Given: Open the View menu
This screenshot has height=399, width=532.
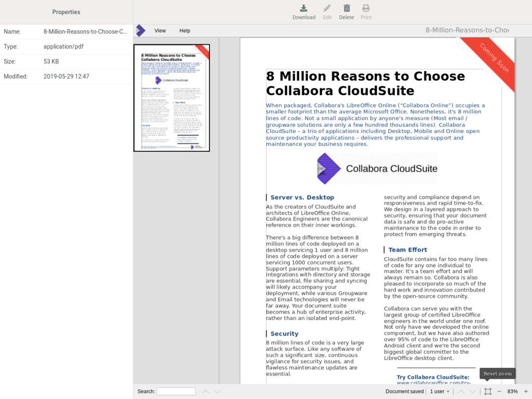Looking at the screenshot, I should (x=160, y=31).
